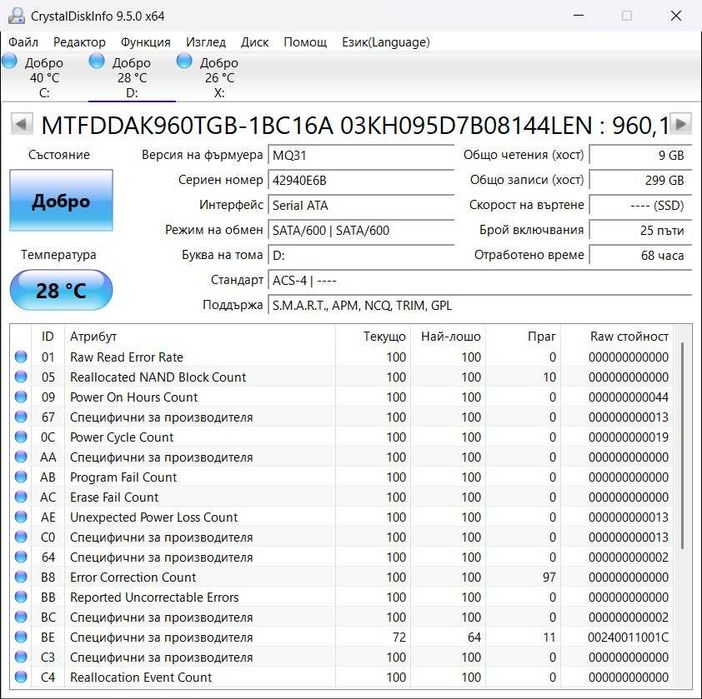Click the status orb for Unexpected Power Loss Count

[21, 517]
